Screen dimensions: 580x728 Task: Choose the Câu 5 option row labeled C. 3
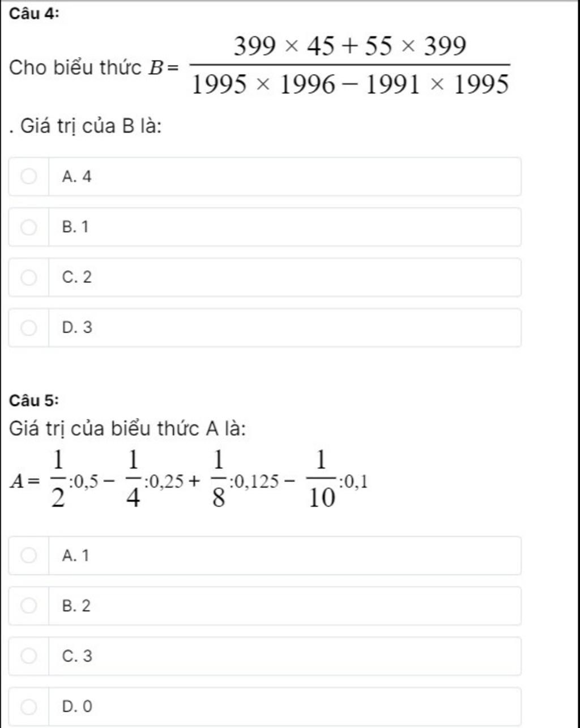[x=265, y=657]
